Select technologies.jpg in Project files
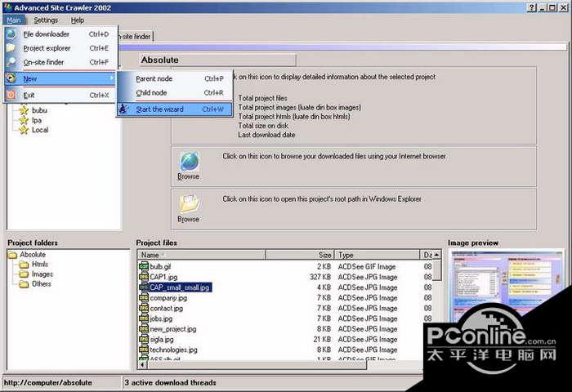Screen dimensions: 572x392 point(173,350)
